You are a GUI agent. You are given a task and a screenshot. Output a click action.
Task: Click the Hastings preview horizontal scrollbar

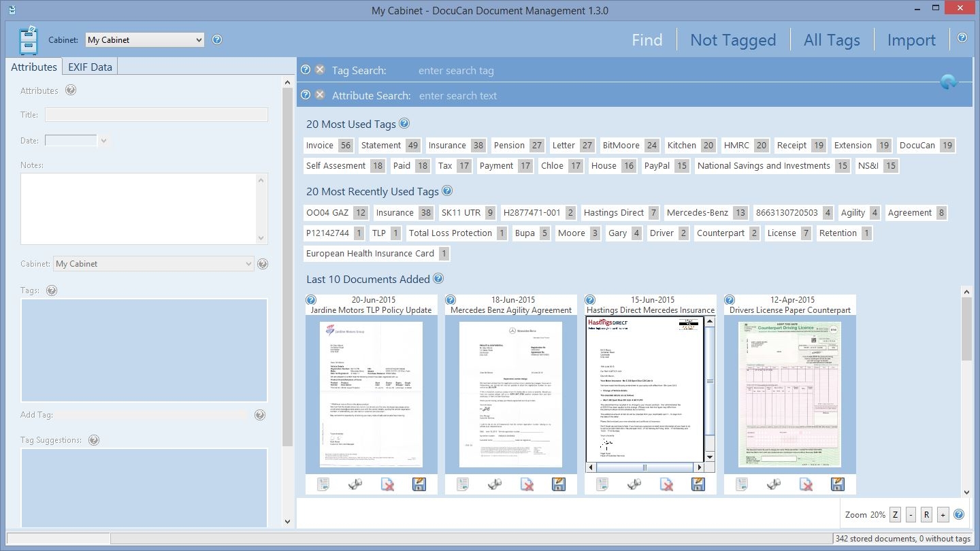644,467
